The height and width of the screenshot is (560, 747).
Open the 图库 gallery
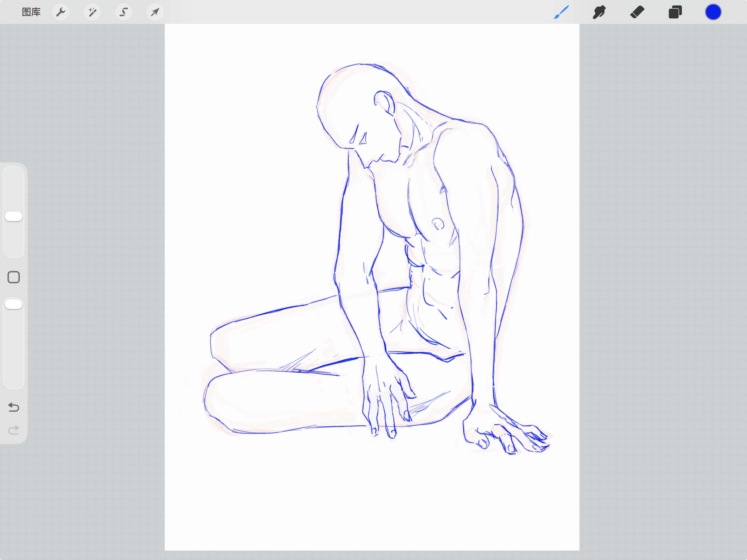(31, 12)
